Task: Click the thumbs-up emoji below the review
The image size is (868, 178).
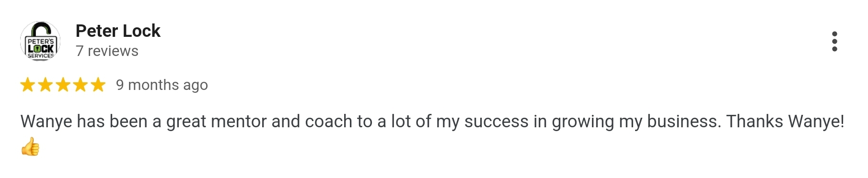Action: [30, 146]
